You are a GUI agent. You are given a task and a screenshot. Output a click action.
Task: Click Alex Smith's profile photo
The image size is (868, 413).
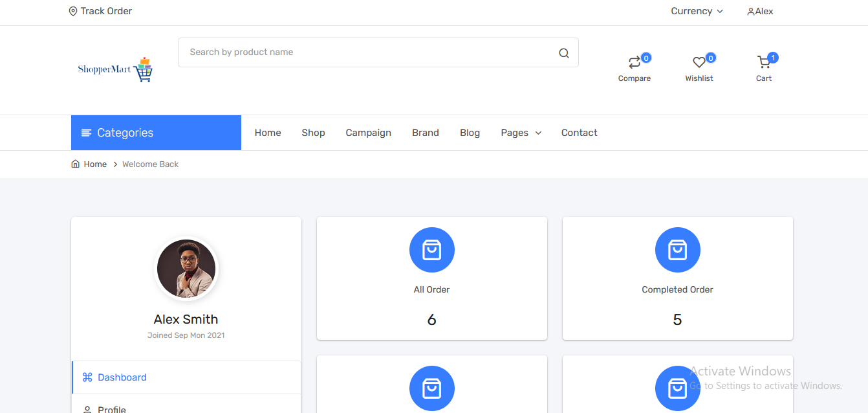click(x=186, y=269)
